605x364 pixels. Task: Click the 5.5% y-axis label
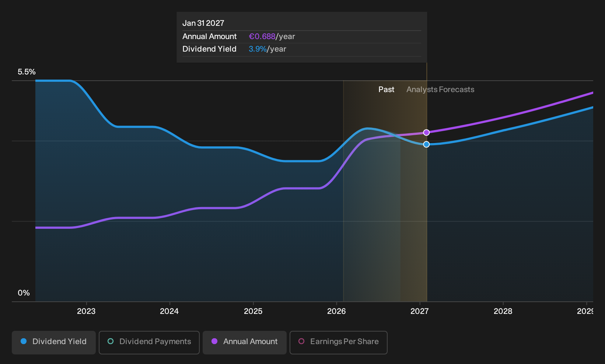pos(27,72)
